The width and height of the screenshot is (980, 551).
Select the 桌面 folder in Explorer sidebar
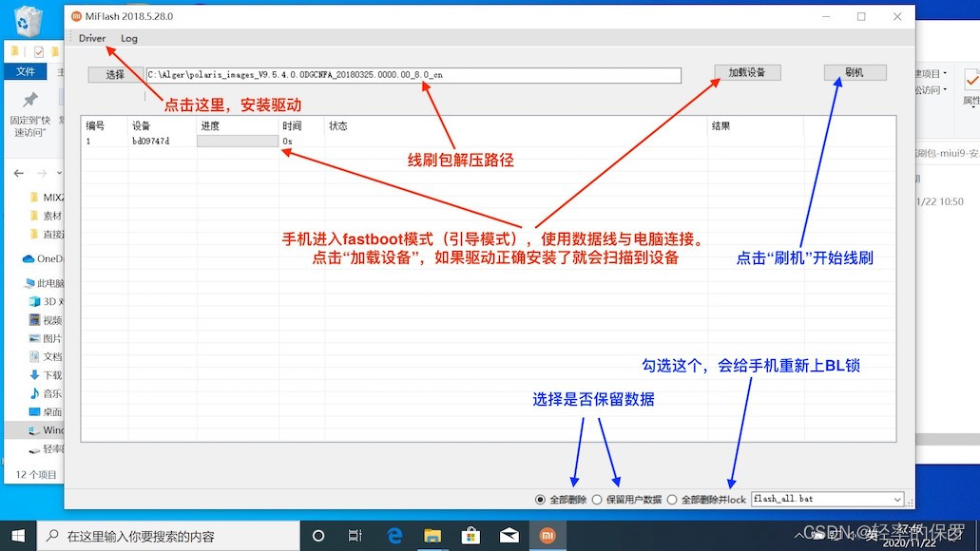click(47, 411)
